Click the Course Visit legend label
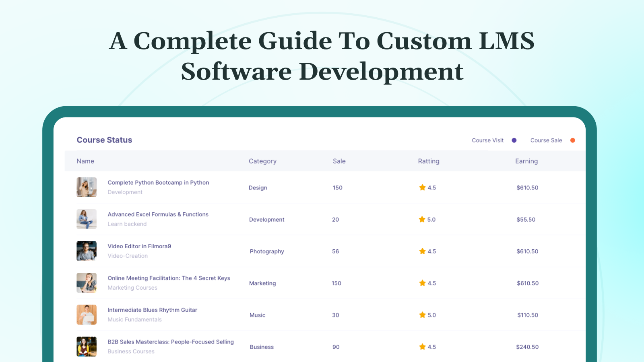The width and height of the screenshot is (644, 362). [x=488, y=140]
